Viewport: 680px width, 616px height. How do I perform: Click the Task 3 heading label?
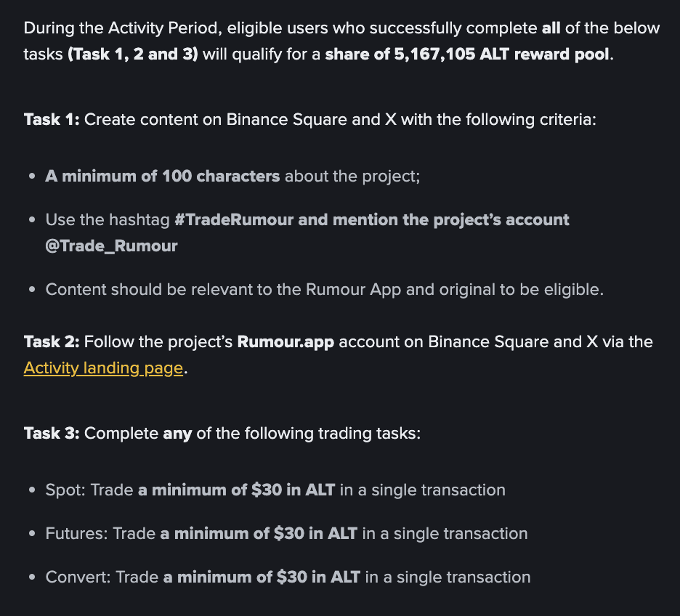52,434
